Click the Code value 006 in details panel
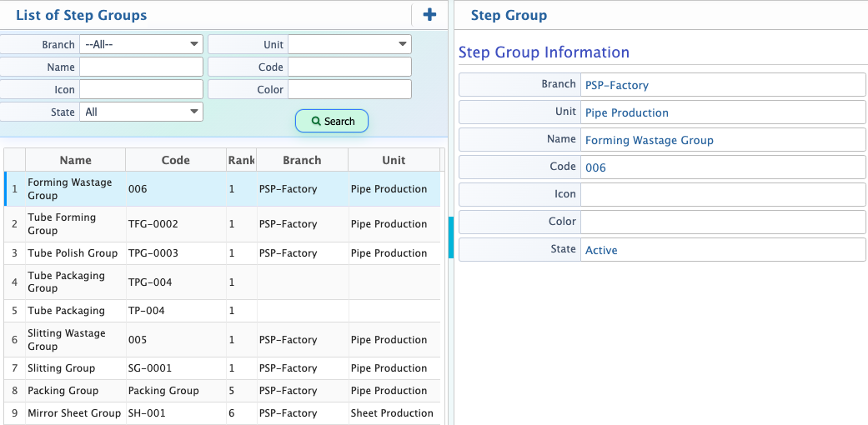 [x=595, y=167]
